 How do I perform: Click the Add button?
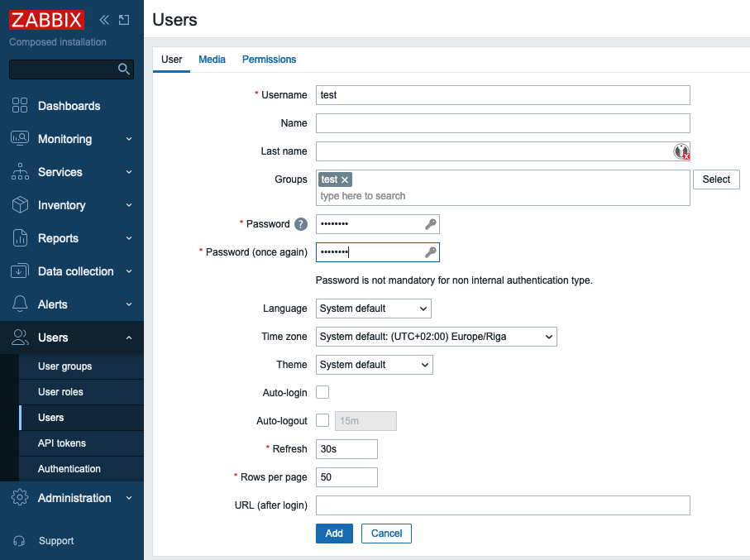point(334,534)
